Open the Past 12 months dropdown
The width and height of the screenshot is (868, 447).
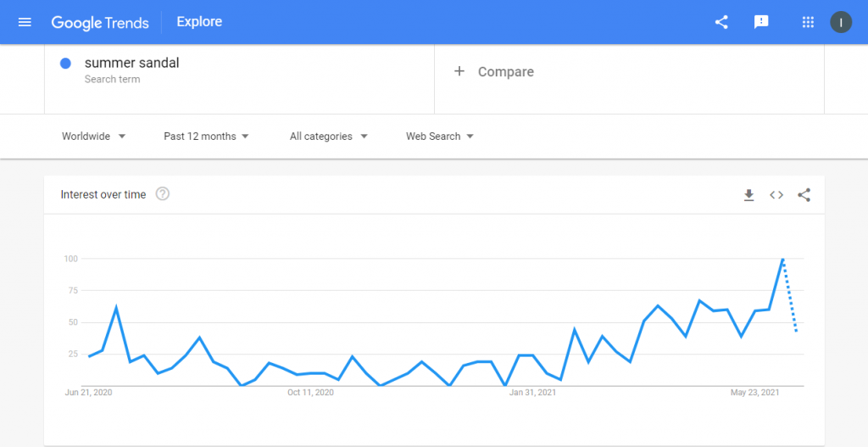coord(206,137)
